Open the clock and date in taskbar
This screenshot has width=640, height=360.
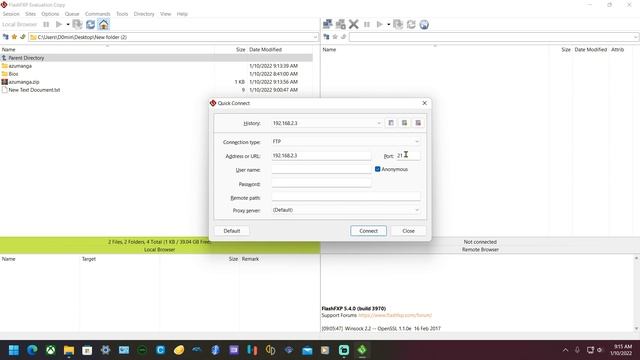coord(622,350)
